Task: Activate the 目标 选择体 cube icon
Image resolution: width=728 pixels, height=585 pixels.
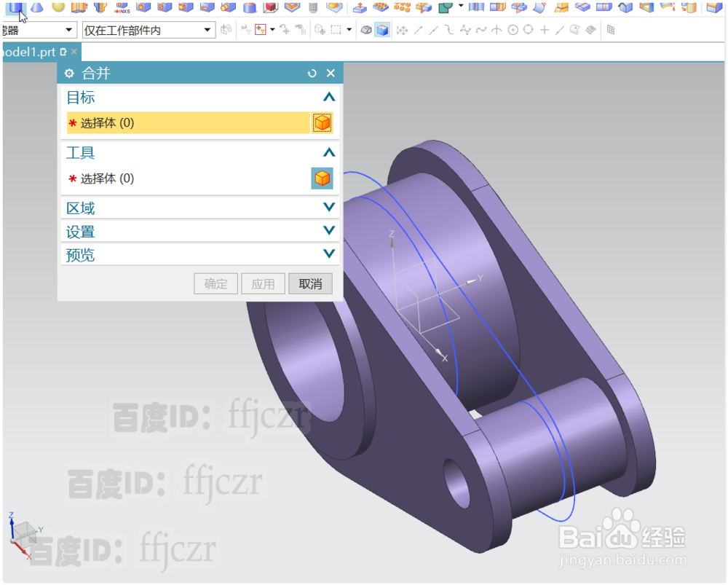Action: pyautogui.click(x=323, y=122)
